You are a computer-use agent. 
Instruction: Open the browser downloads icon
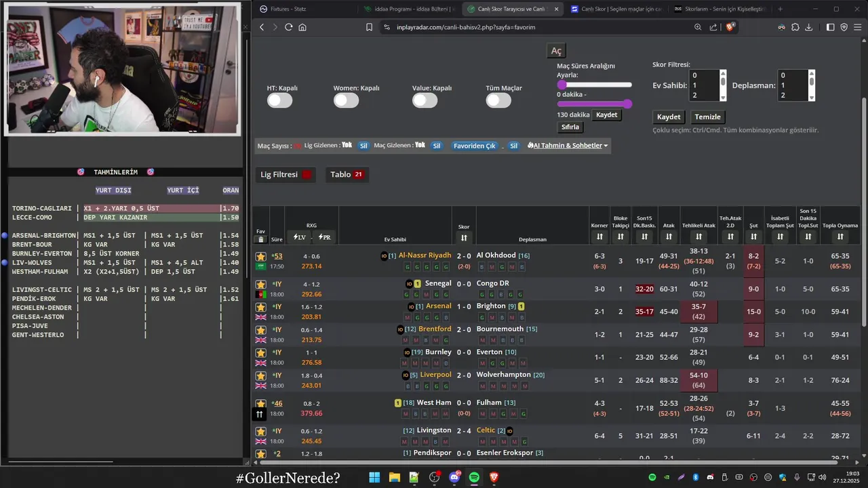click(x=808, y=27)
